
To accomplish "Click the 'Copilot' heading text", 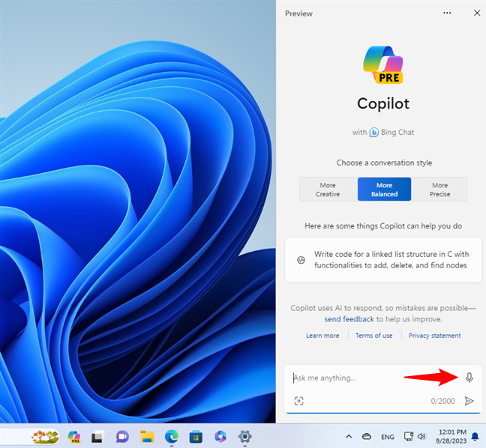I will (x=383, y=103).
